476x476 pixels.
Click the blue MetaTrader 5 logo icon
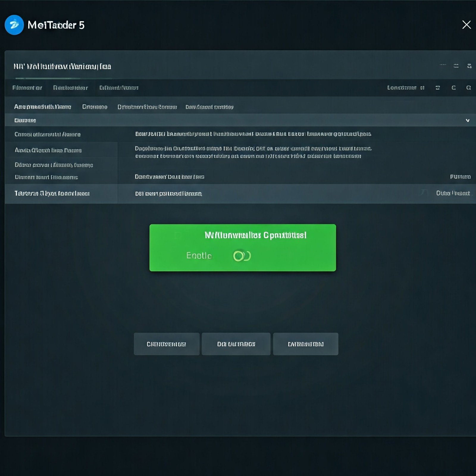point(14,25)
